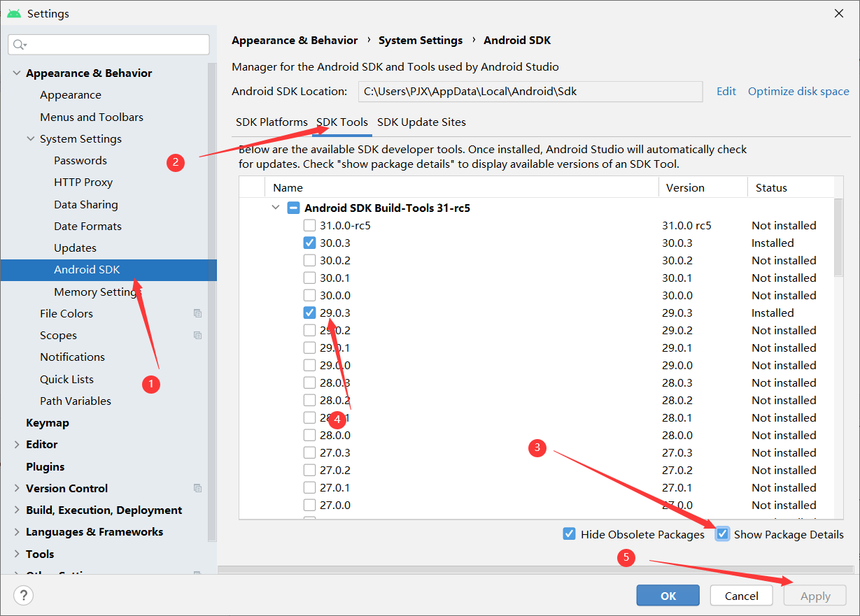Image resolution: width=860 pixels, height=616 pixels.
Task: Close the Settings dialog window
Action: (838, 13)
